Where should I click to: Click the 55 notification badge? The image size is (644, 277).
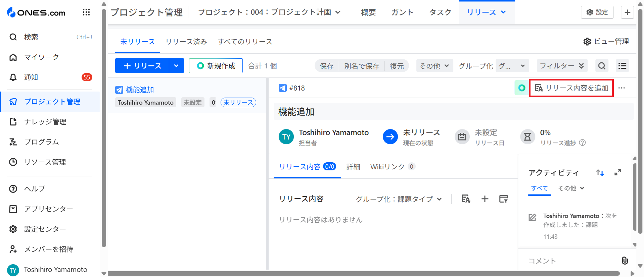click(87, 77)
